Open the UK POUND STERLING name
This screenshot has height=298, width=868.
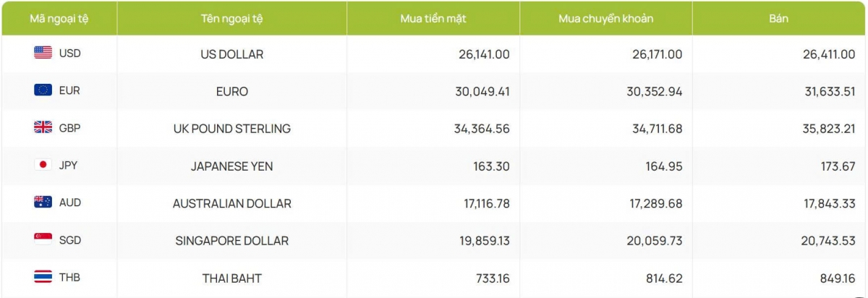231,129
